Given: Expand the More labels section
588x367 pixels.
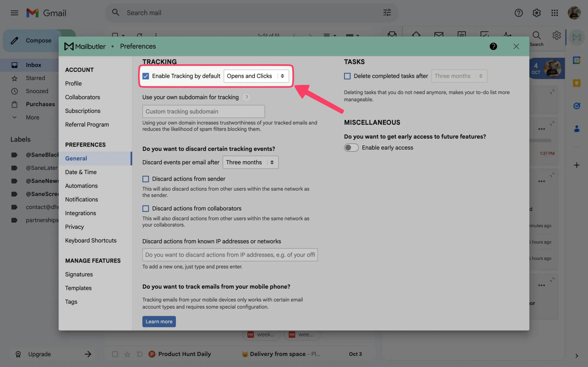Looking at the screenshot, I should click(x=32, y=117).
